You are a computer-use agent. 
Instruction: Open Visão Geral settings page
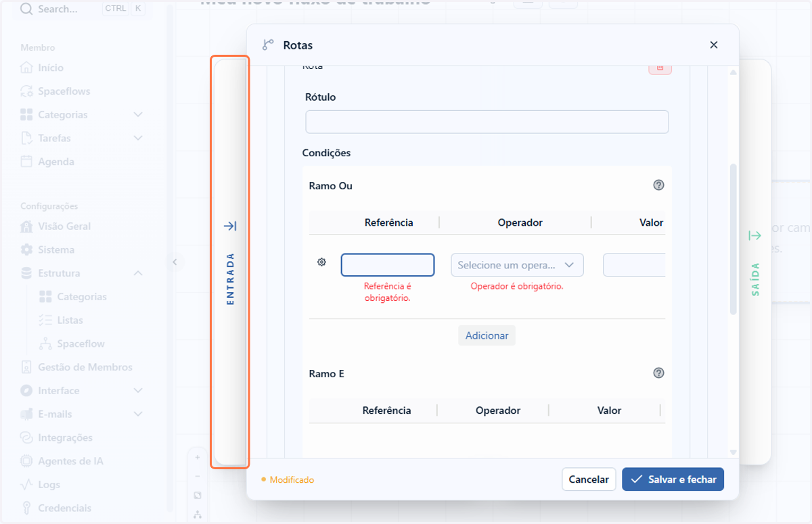[x=64, y=227]
